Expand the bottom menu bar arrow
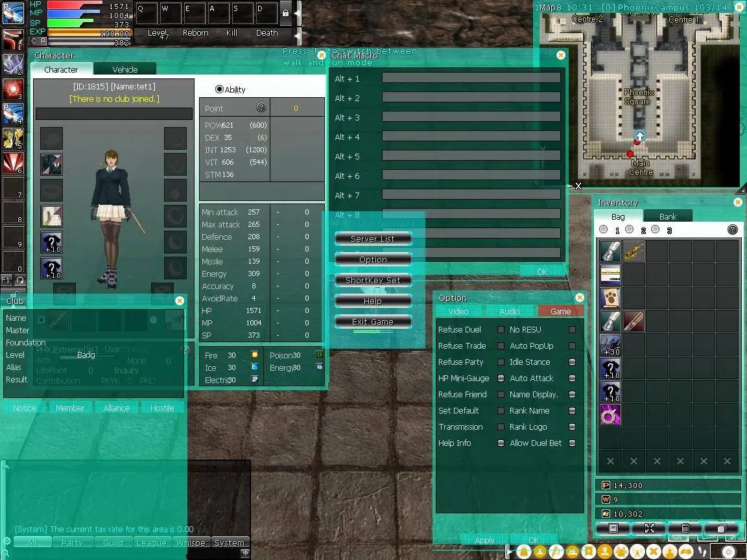 coord(509,552)
